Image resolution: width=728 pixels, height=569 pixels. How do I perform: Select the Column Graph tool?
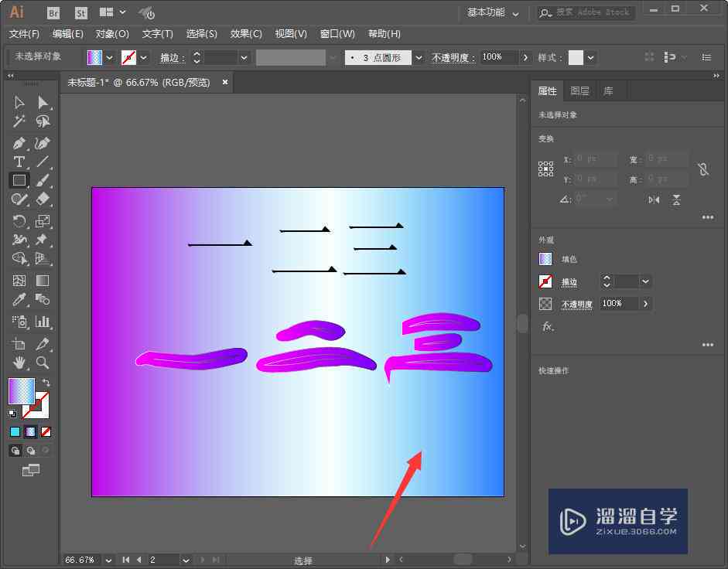tap(43, 321)
